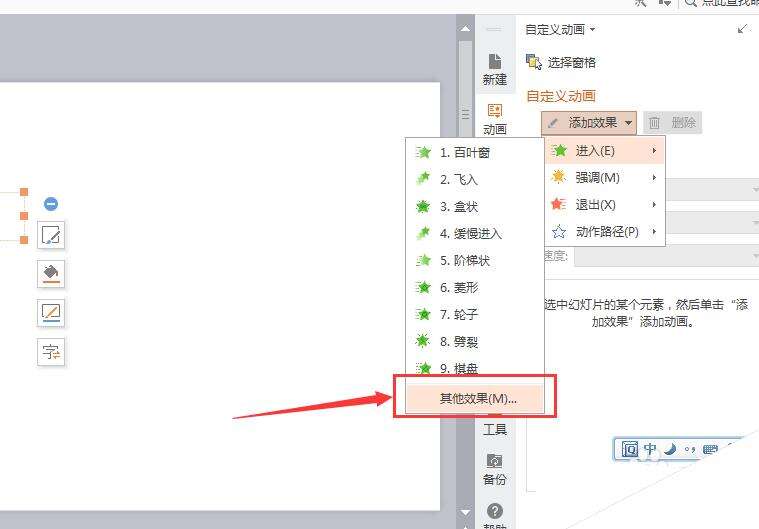Click the 动画 sidebar icon
The width and height of the screenshot is (759, 529).
point(494,120)
